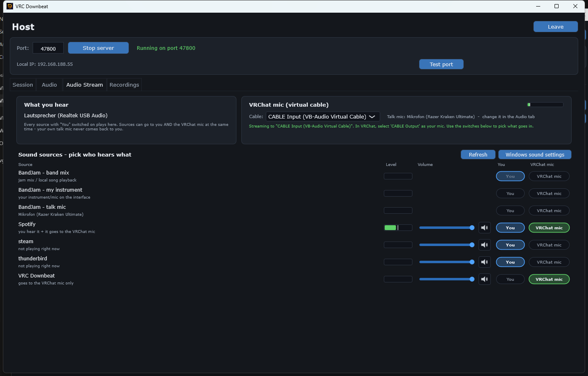Toggle VRChat mic for BandJam - my instrument

549,193
